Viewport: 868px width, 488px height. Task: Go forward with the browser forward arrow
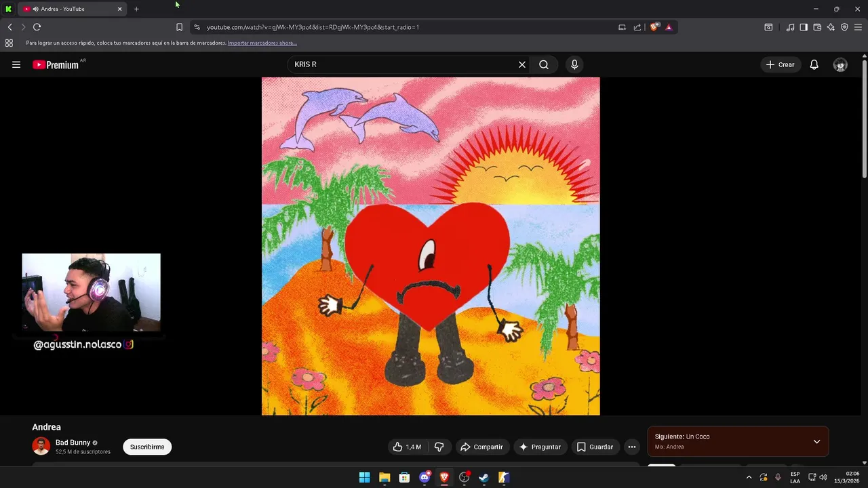click(x=23, y=27)
